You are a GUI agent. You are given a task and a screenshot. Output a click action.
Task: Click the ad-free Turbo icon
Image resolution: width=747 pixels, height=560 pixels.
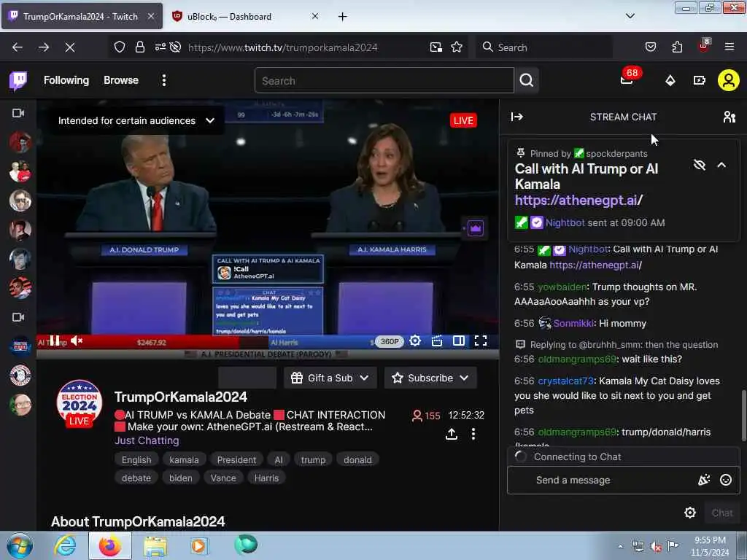point(699,80)
